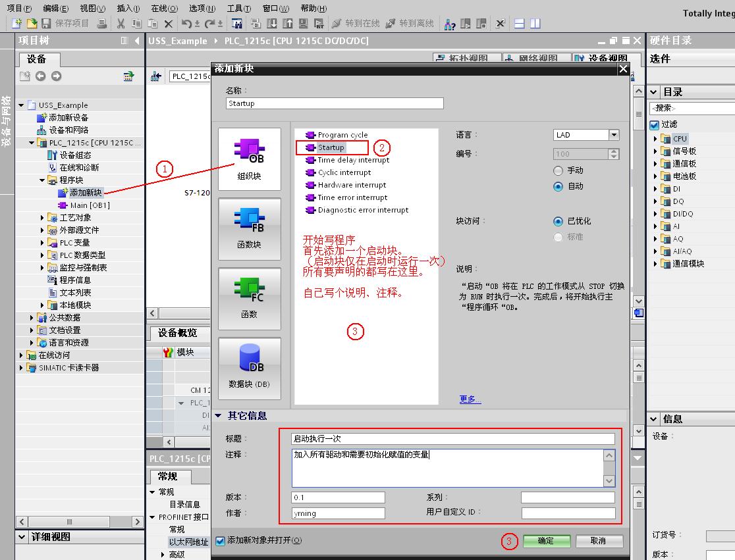Click 添加新块 in project tree

tap(86, 192)
